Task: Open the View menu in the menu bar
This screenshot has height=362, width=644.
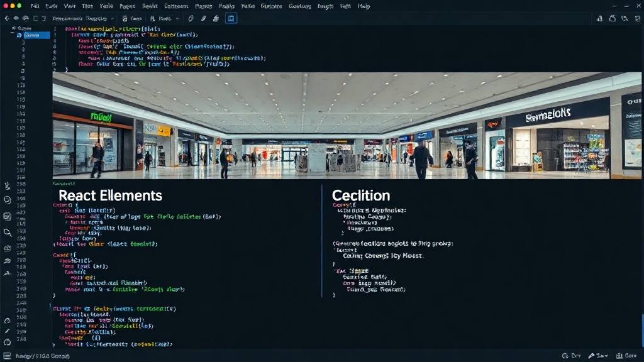Action: pyautogui.click(x=69, y=6)
